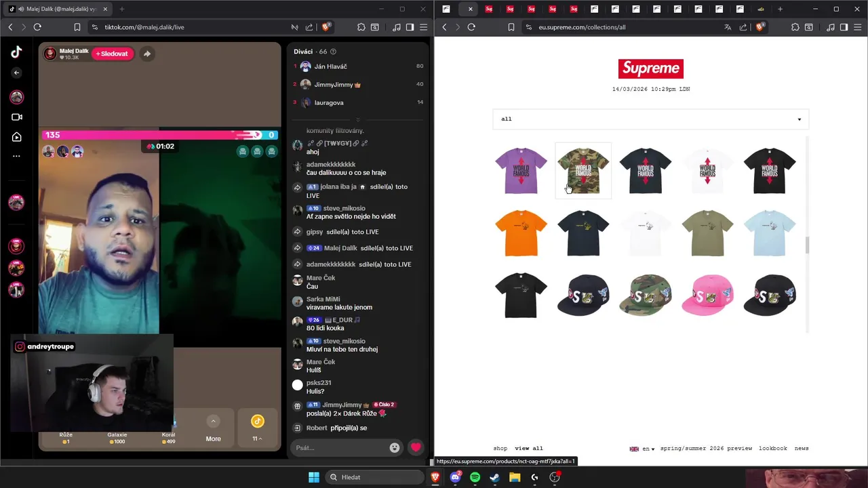Open Steam from the taskbar
The height and width of the screenshot is (488, 868).
click(x=495, y=477)
